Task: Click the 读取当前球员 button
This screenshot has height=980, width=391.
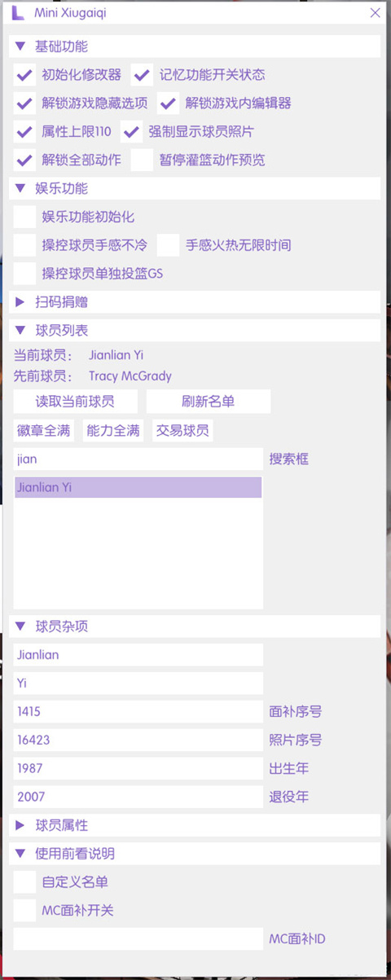Action: pyautogui.click(x=75, y=402)
